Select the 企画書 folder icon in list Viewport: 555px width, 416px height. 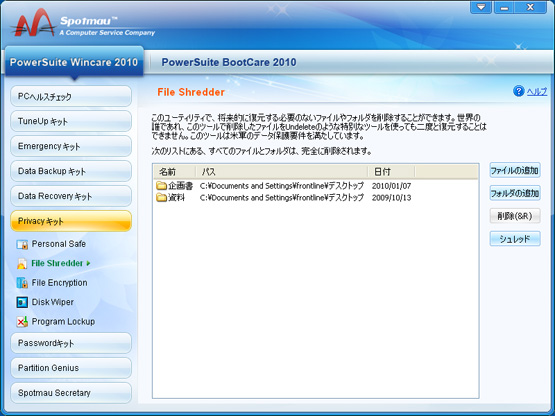point(161,186)
